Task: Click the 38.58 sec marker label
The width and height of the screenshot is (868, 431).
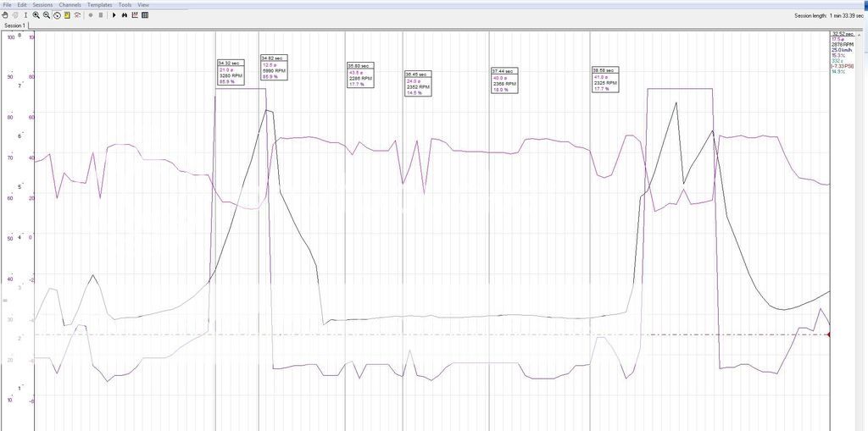Action: 604,70
